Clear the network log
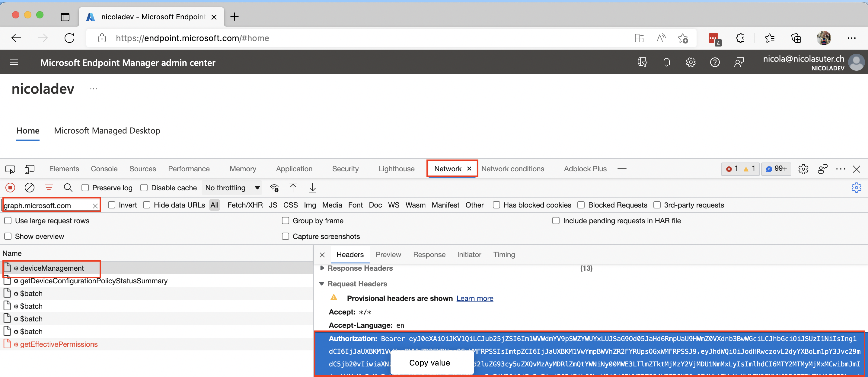This screenshot has height=377, width=868. point(30,188)
